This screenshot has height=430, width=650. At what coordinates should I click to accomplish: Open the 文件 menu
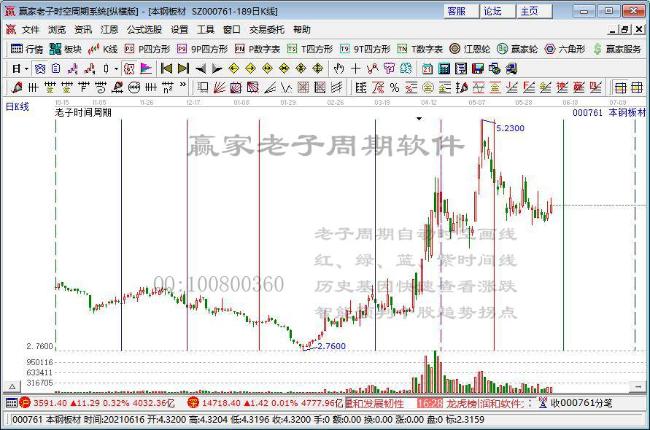click(x=30, y=30)
